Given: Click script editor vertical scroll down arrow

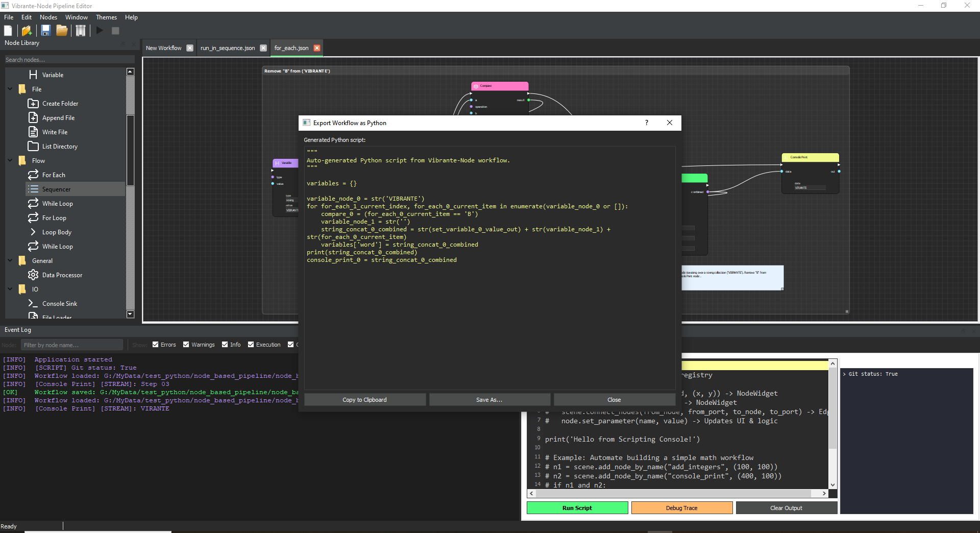Looking at the screenshot, I should tap(833, 485).
